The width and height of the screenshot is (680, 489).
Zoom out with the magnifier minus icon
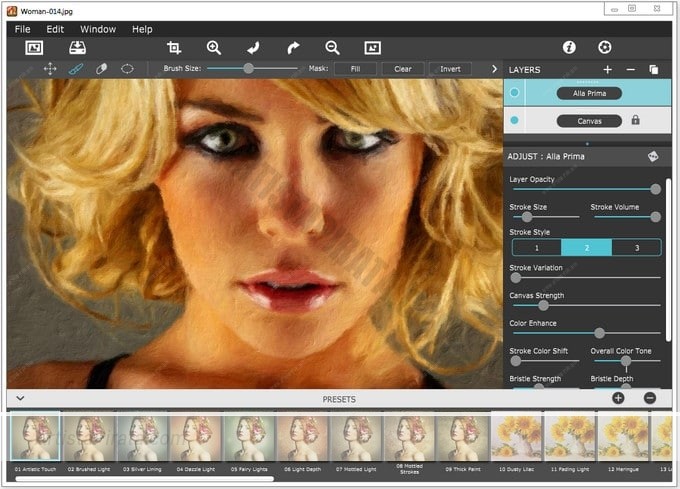[x=332, y=48]
